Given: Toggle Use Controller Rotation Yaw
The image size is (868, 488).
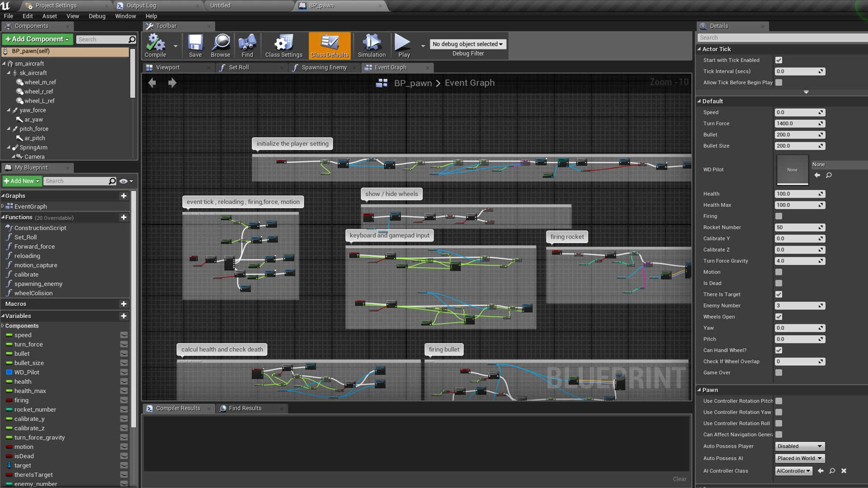Looking at the screenshot, I should tap(778, 412).
